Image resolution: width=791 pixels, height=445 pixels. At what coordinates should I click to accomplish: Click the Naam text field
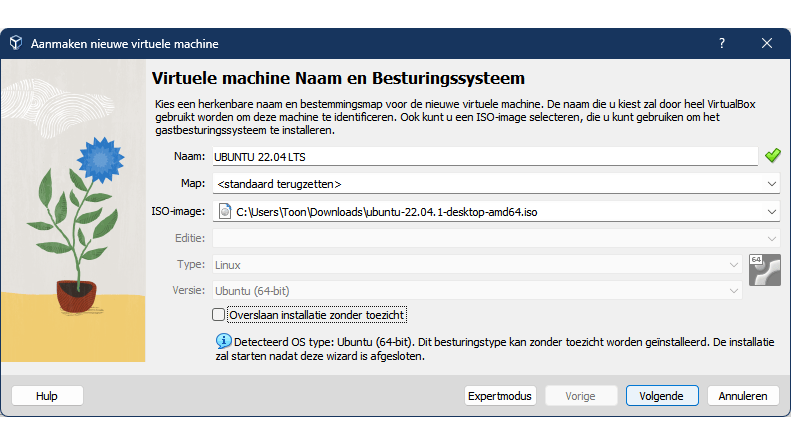coord(484,156)
